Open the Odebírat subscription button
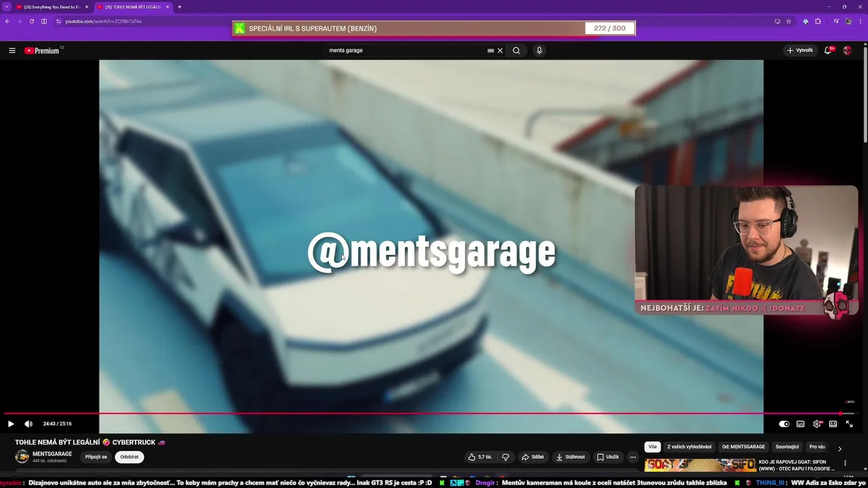Screen dimensions: 868x488 coord(130,457)
